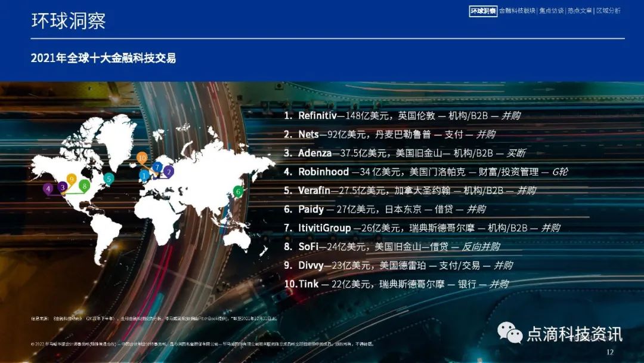Click the © 2022 copyright notice line

203,344
